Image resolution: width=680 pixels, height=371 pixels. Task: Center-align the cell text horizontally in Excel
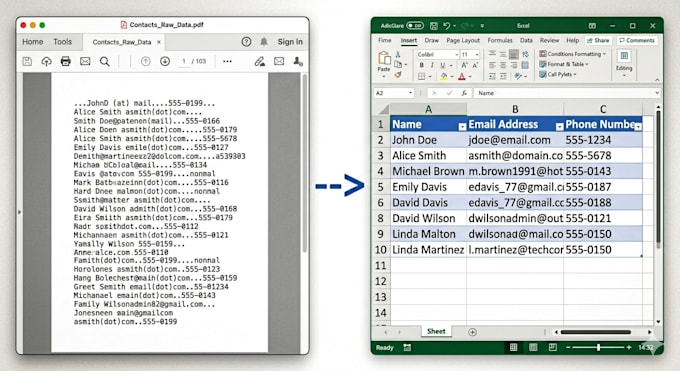point(503,65)
